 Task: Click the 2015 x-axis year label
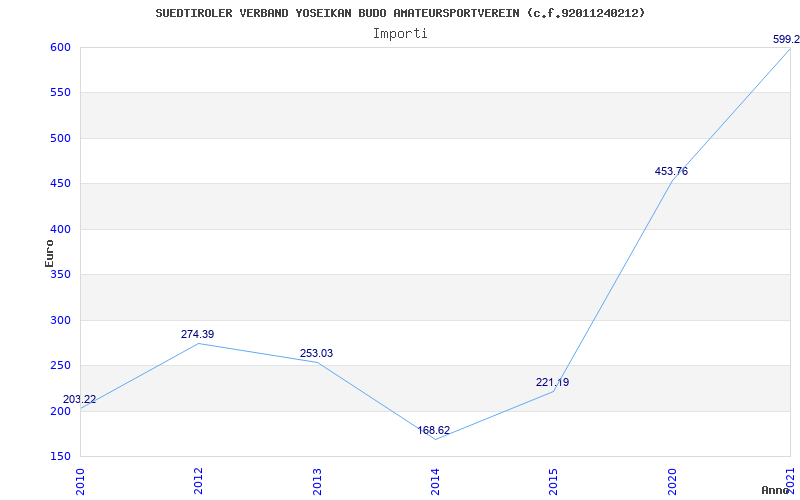(554, 481)
